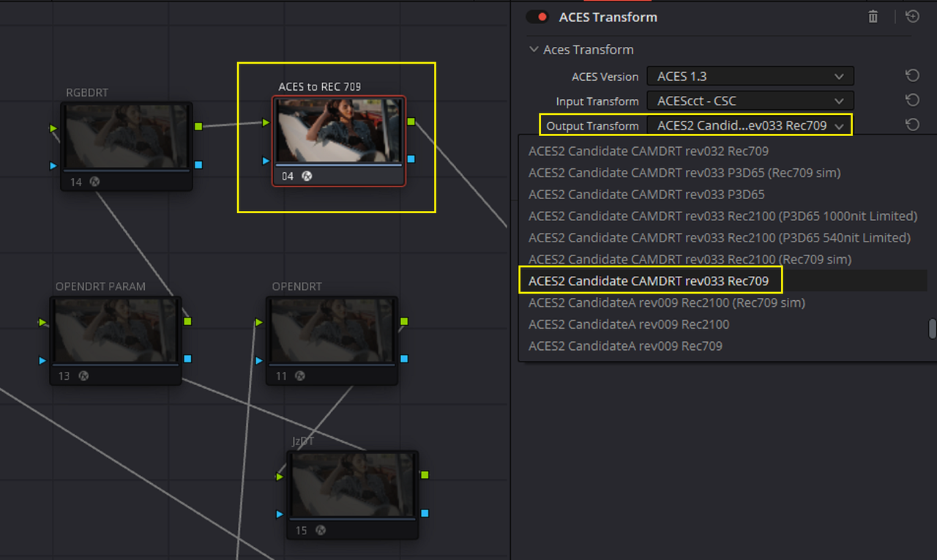Toggle the ACES Transform effect enable switch

pos(538,17)
